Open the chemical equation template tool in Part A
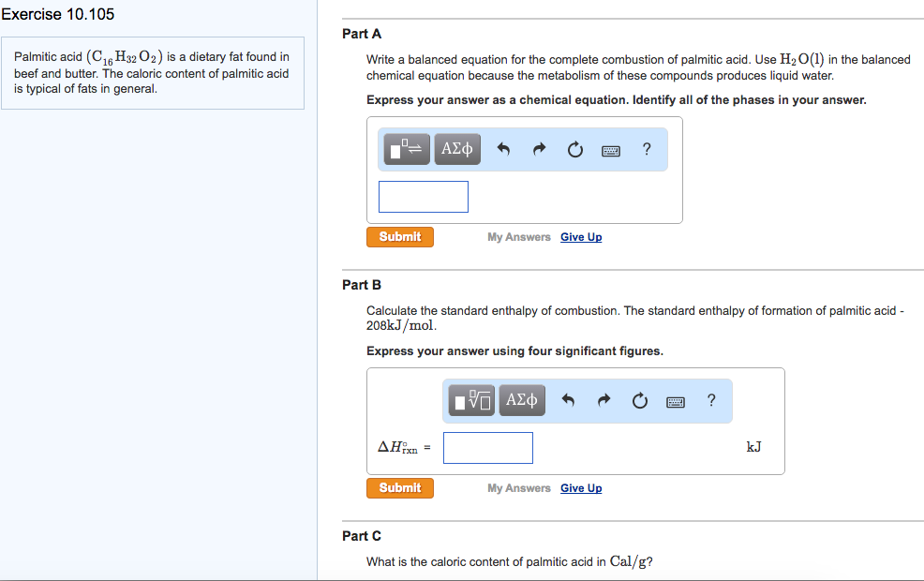924x581 pixels. click(x=405, y=148)
